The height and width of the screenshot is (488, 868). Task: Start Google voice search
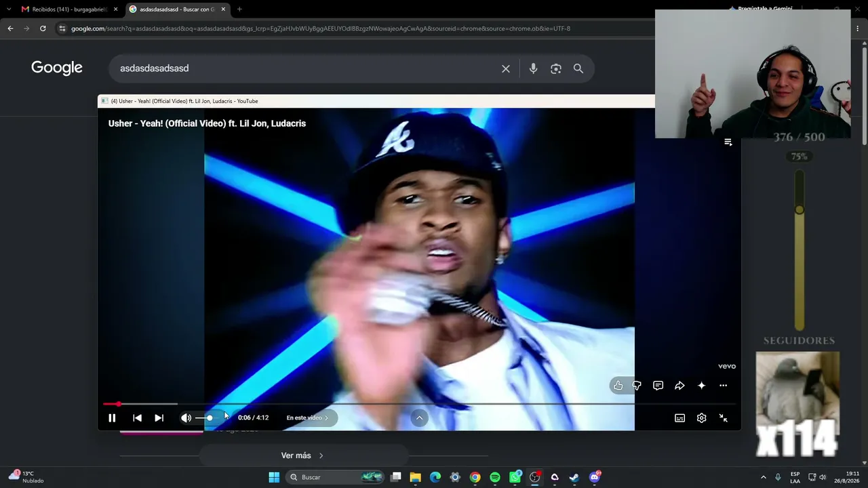[x=533, y=68]
